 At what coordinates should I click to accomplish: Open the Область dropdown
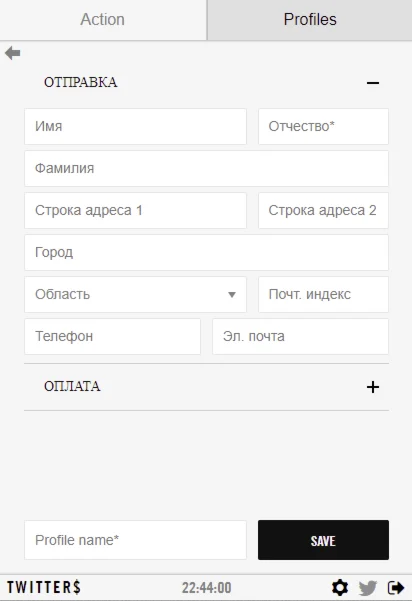[x=135, y=294]
